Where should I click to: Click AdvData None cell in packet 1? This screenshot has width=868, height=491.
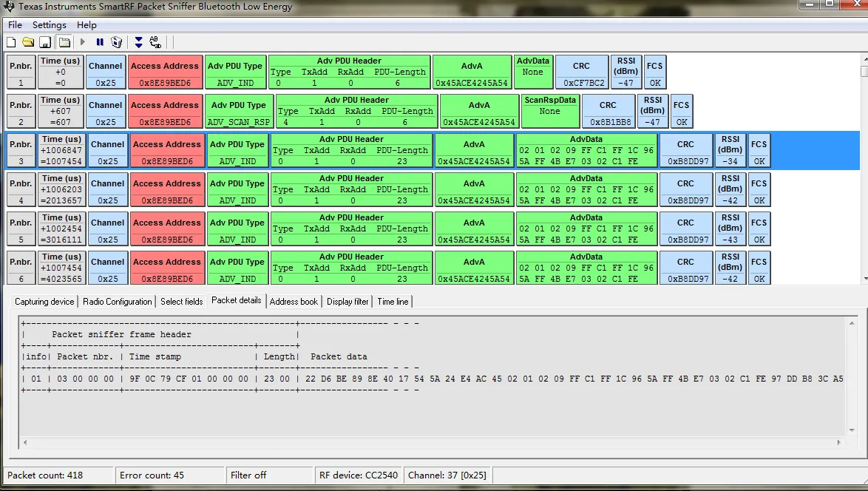[533, 72]
